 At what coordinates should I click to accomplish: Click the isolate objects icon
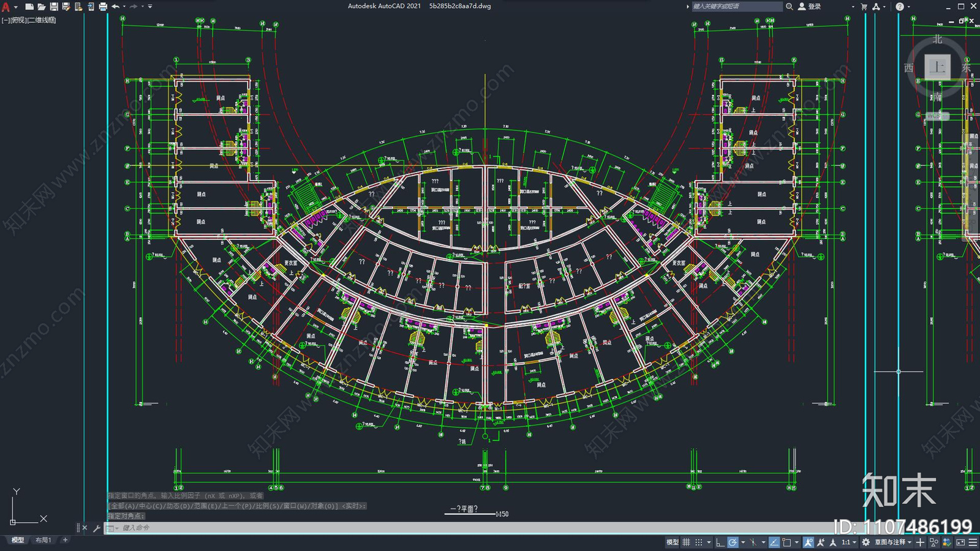pyautogui.click(x=934, y=542)
